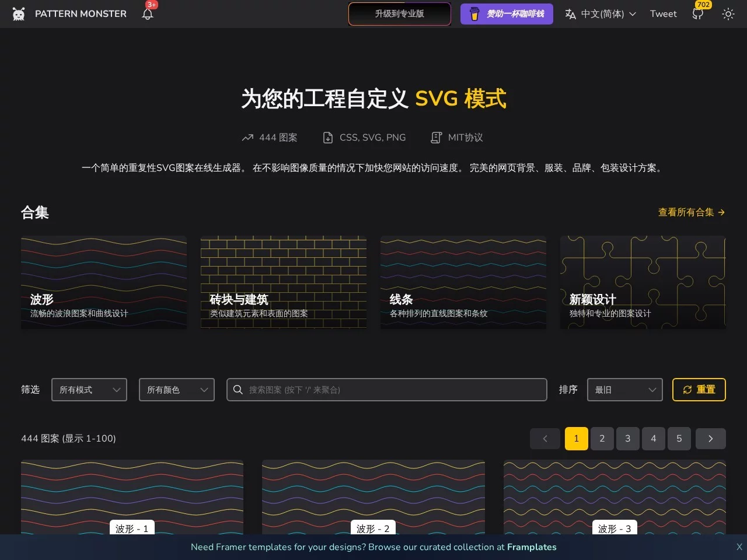Screen dimensions: 747x560
Task: Click the search magnifier icon
Action: (238, 390)
